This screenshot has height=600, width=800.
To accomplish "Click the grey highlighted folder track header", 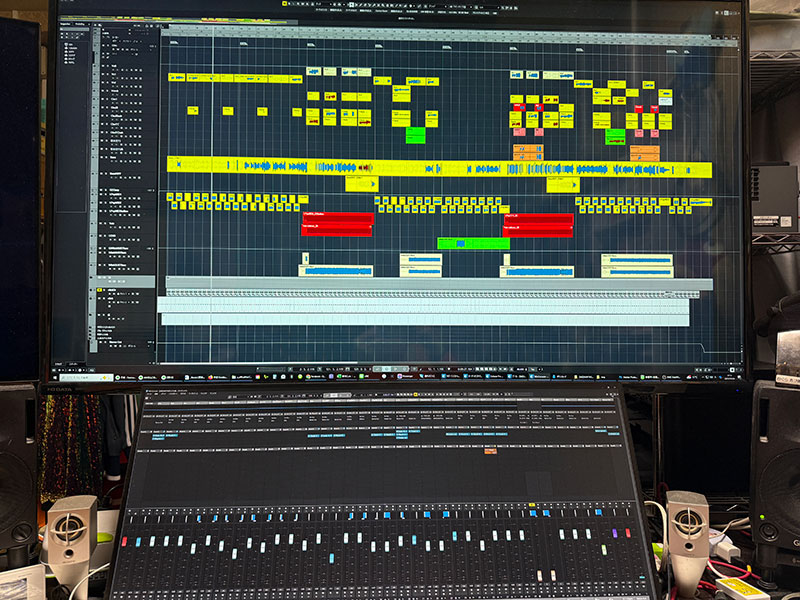I will click(126, 282).
